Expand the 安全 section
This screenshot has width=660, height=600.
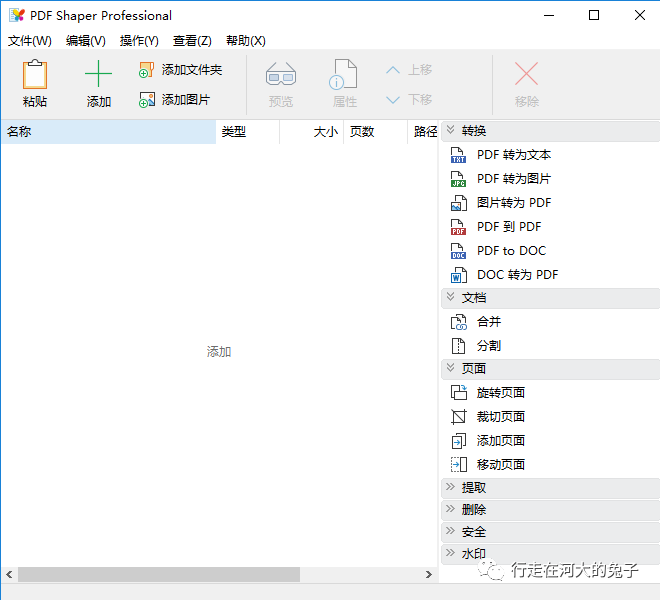coord(450,531)
